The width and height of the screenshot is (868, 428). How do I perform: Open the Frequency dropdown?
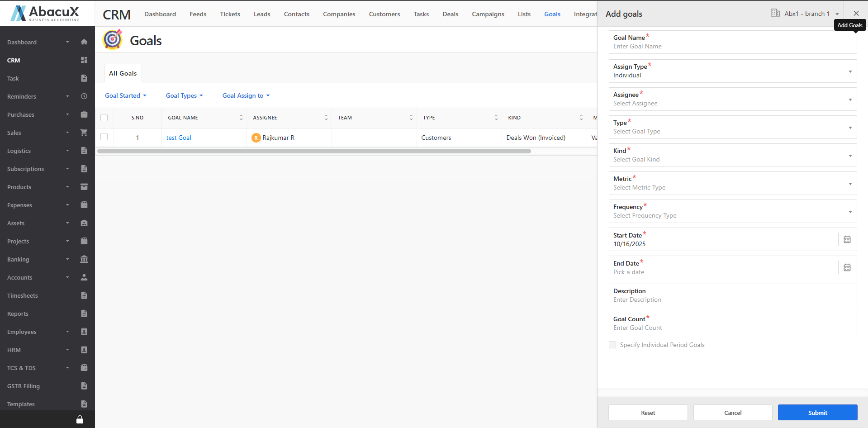(732, 211)
